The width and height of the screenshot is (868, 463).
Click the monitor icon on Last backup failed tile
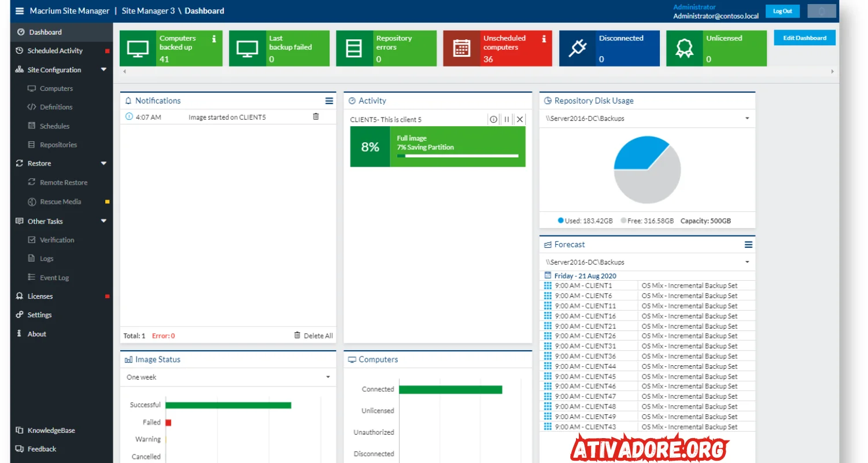[x=247, y=49]
